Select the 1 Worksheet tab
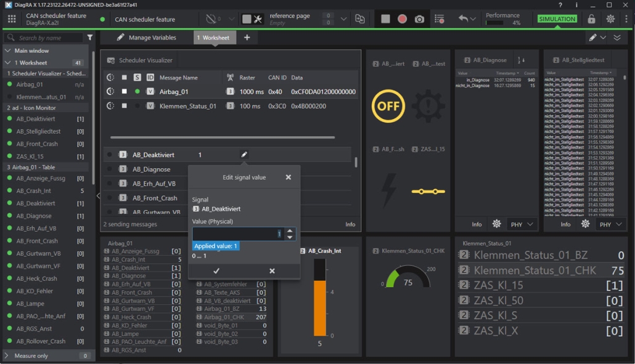 213,38
